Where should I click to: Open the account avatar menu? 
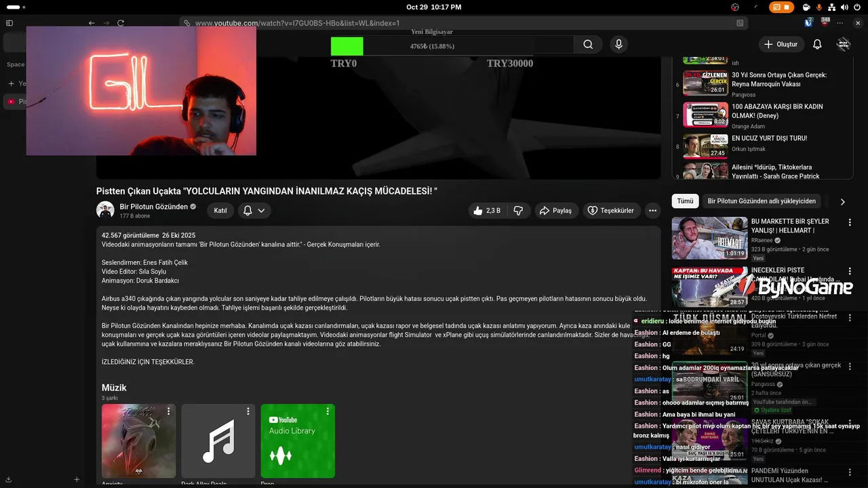pyautogui.click(x=844, y=44)
